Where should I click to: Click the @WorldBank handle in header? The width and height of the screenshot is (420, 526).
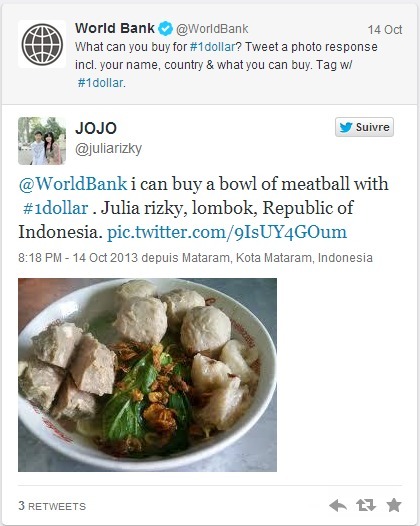[x=212, y=29]
